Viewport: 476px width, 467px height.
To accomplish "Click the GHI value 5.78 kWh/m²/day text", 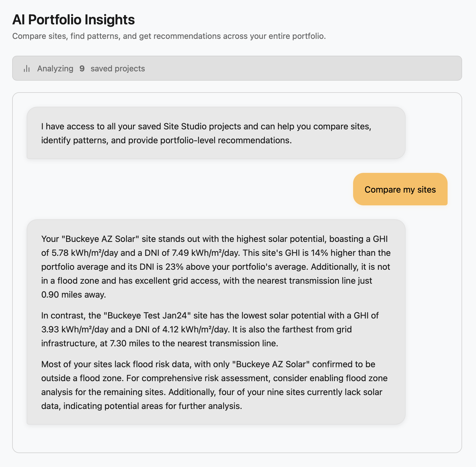I will pyautogui.click(x=84, y=253).
